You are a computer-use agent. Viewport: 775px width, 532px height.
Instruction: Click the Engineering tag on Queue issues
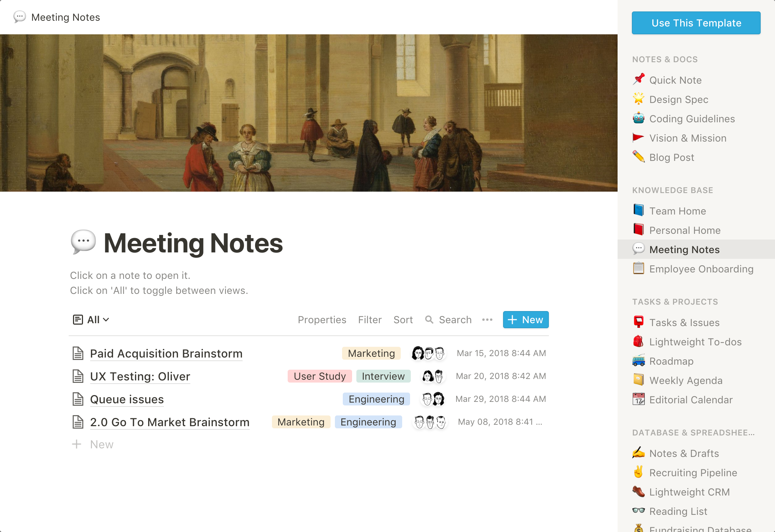376,399
